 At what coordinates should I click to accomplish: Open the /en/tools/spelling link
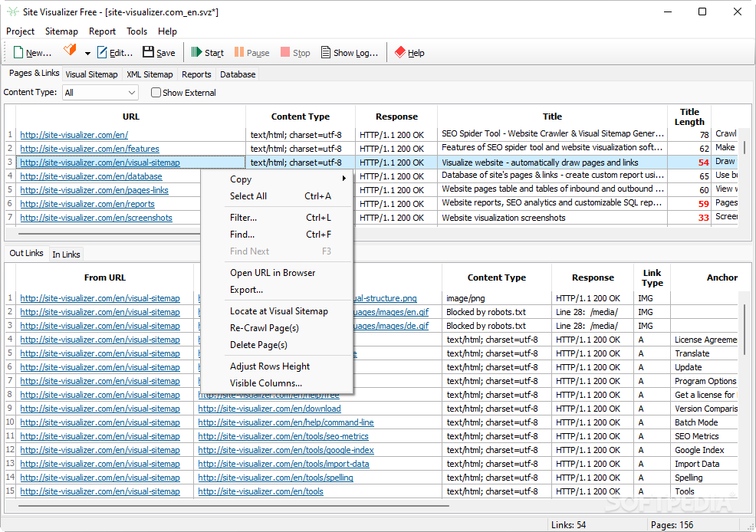tap(275, 478)
